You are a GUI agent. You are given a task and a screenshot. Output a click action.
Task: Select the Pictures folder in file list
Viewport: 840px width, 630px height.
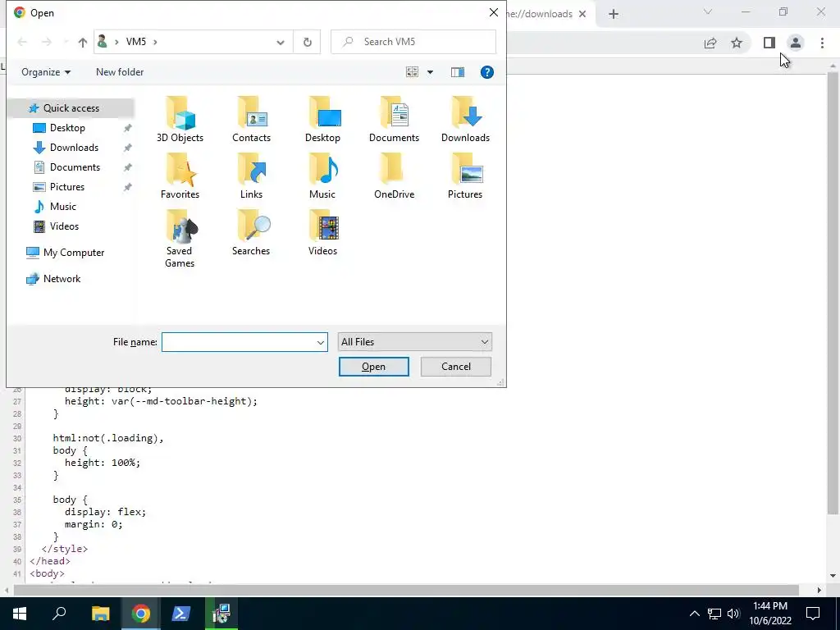[x=465, y=176]
